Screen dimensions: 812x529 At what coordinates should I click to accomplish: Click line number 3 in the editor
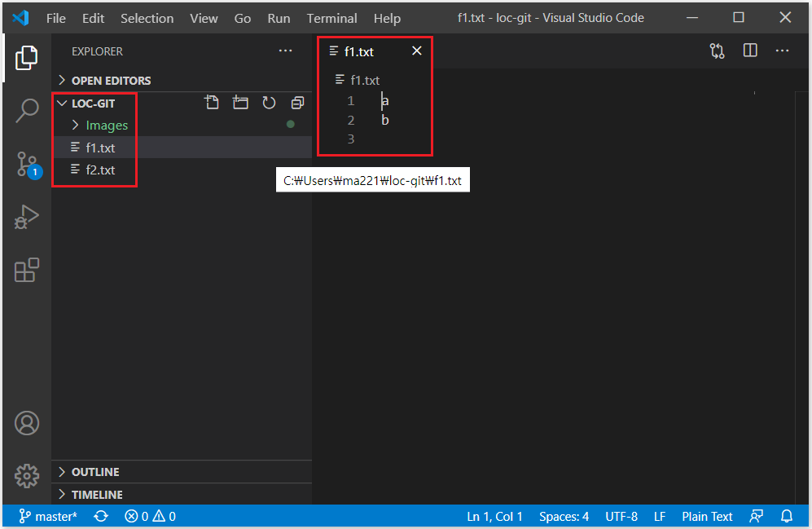click(x=351, y=139)
